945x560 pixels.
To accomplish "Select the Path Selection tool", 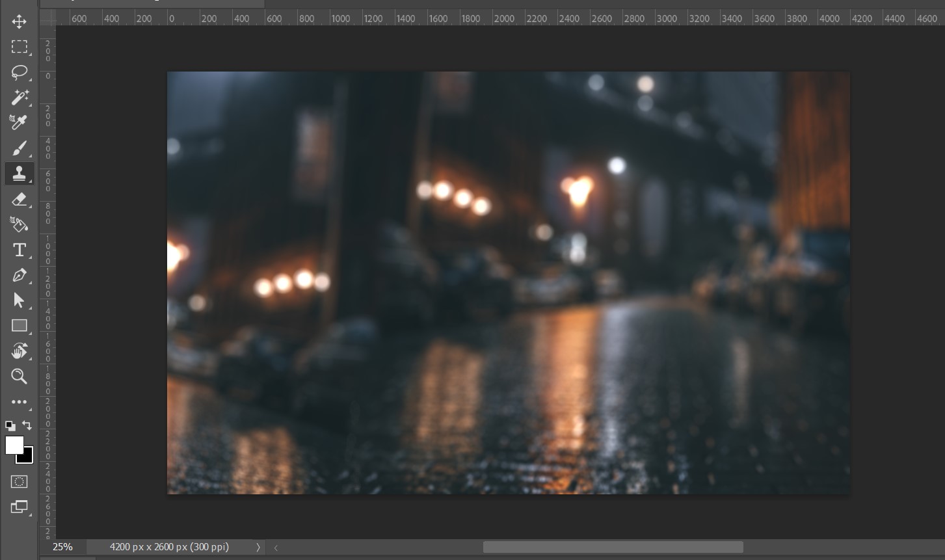I will pyautogui.click(x=19, y=300).
